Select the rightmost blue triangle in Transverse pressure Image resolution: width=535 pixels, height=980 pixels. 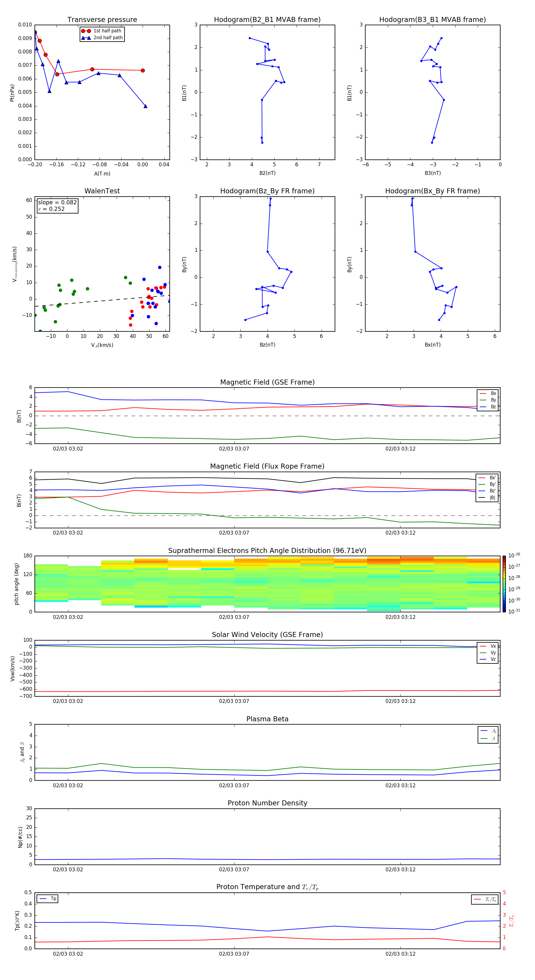tap(145, 106)
